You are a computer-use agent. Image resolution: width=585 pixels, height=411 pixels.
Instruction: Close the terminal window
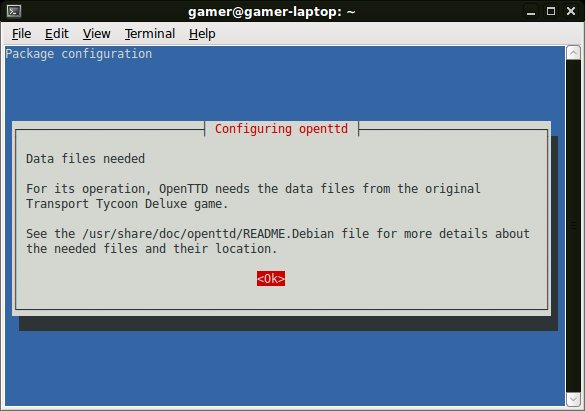pyautogui.click(x=571, y=11)
